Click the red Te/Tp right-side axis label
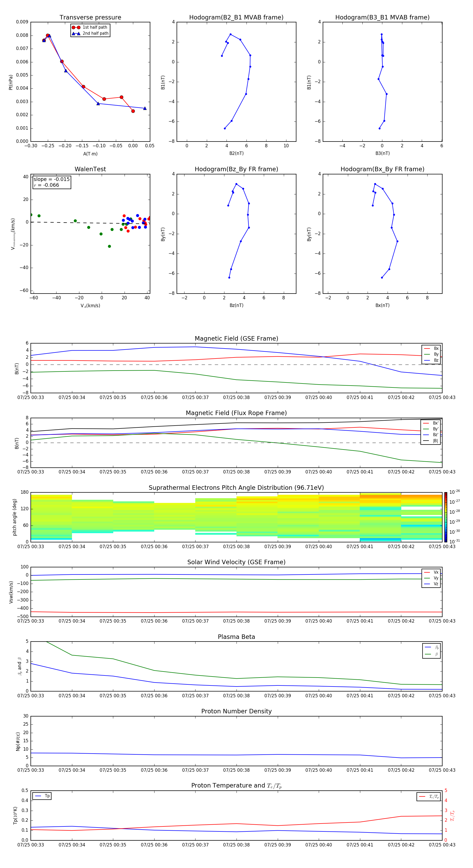Image resolution: width=473 pixels, height=868 pixels. point(453,815)
